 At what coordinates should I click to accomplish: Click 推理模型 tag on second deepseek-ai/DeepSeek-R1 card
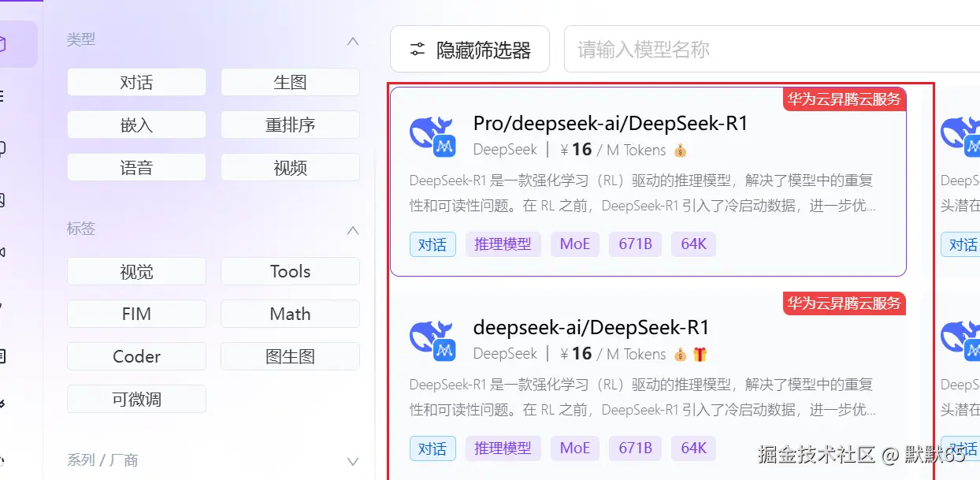click(503, 448)
